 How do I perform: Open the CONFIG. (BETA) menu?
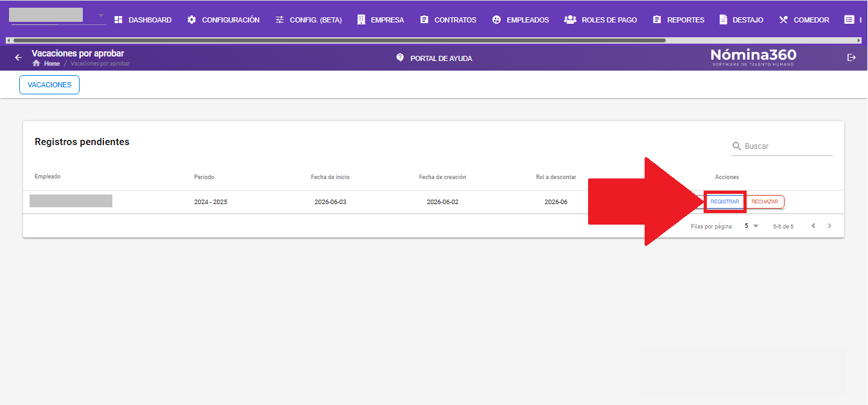(x=309, y=20)
